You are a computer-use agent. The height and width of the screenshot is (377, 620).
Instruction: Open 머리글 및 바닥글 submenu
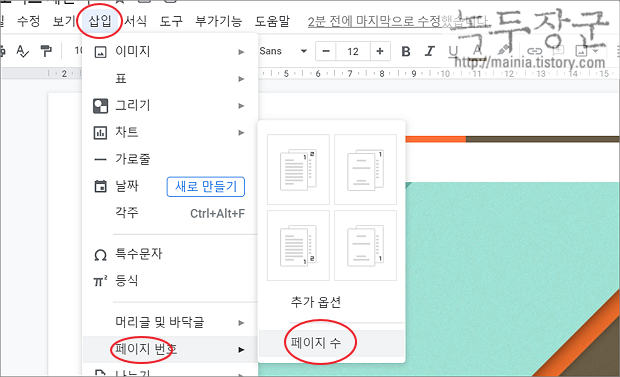pos(170,322)
